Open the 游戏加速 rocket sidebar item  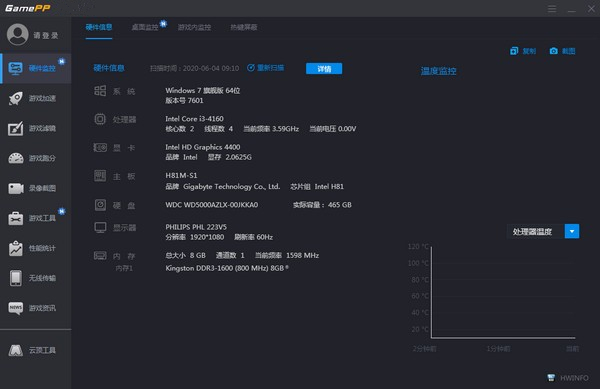click(x=36, y=98)
